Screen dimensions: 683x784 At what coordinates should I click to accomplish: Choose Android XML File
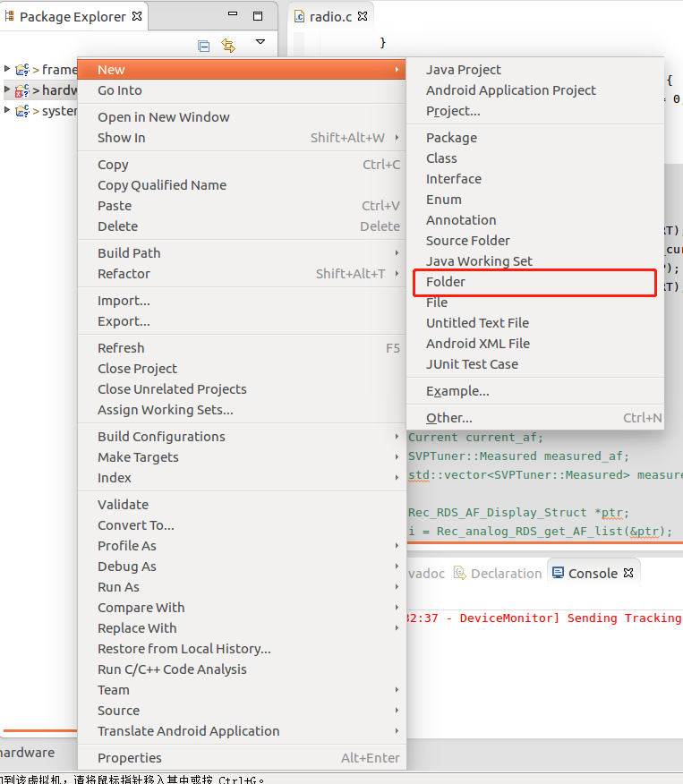(x=535, y=344)
